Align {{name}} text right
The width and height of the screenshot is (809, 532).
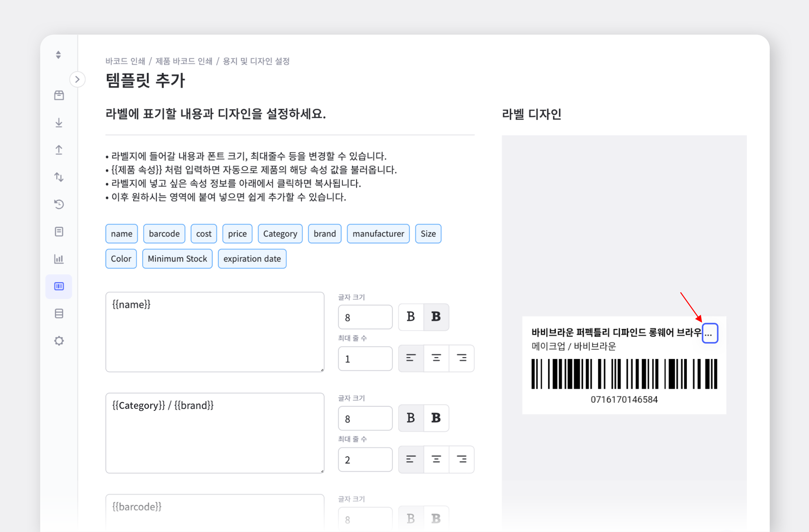(462, 358)
